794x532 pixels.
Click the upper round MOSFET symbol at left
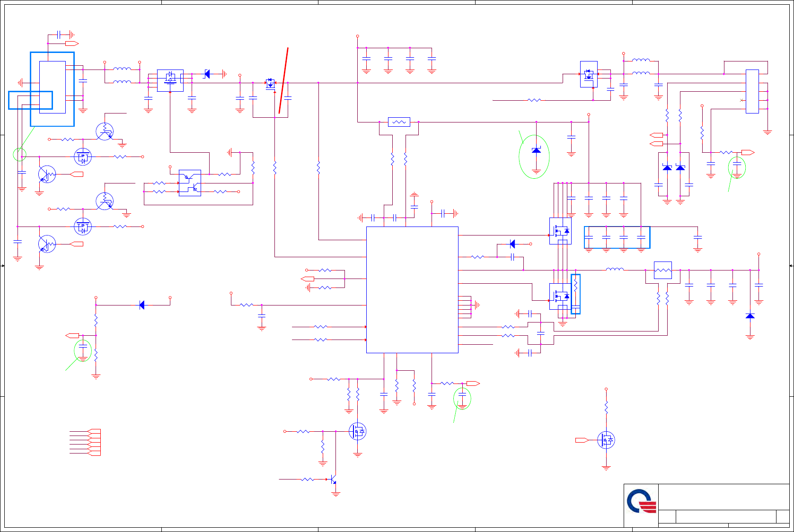click(83, 157)
